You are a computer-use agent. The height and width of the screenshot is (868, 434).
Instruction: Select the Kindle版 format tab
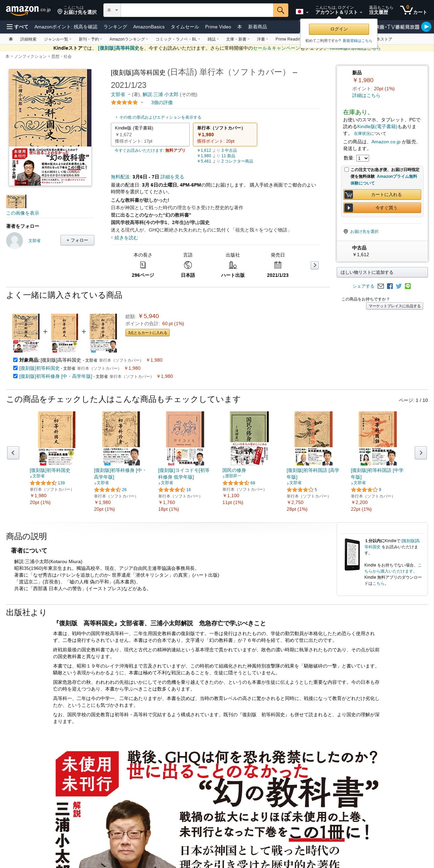[x=150, y=135]
